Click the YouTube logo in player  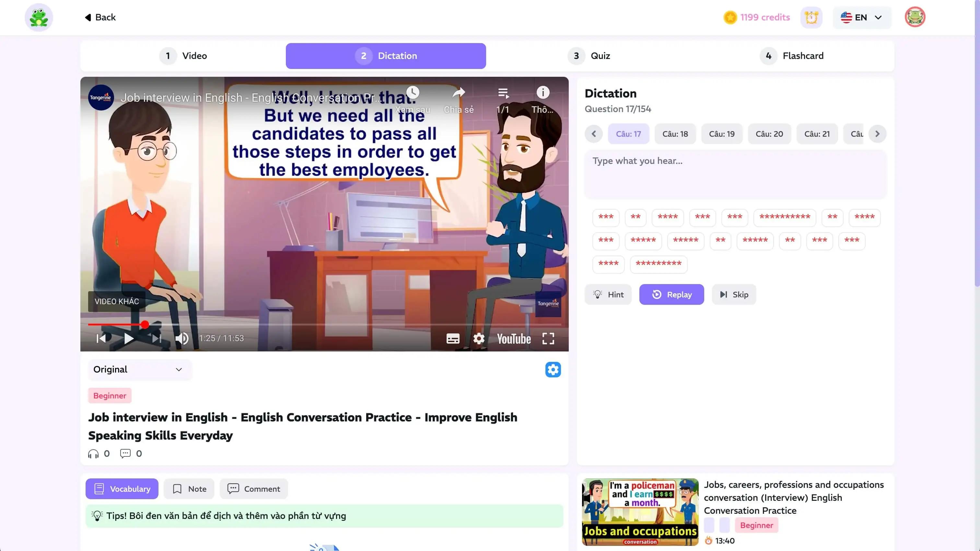coord(514,339)
